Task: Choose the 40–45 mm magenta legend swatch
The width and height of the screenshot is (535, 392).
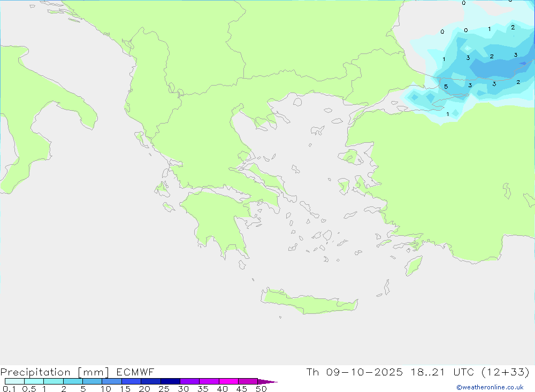Action: tap(228, 381)
